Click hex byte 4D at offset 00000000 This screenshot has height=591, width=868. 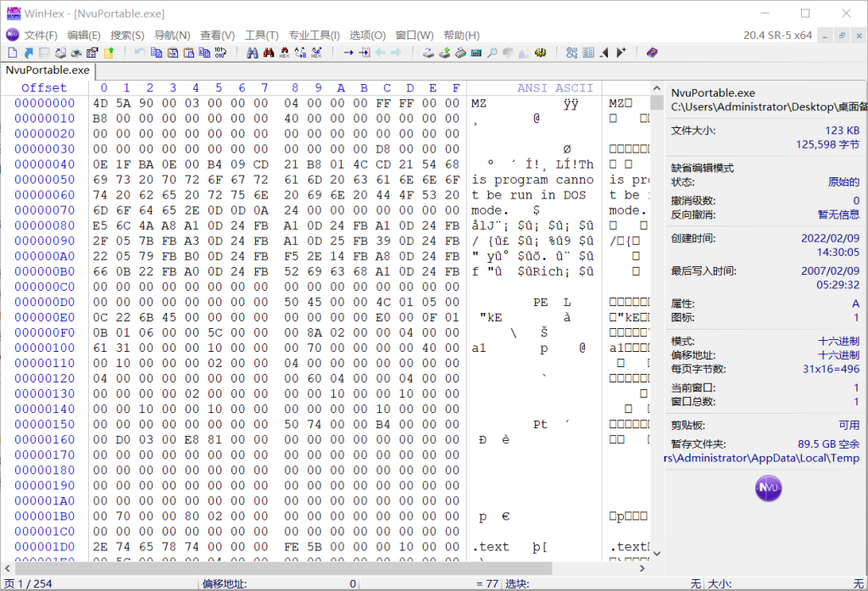tap(100, 103)
